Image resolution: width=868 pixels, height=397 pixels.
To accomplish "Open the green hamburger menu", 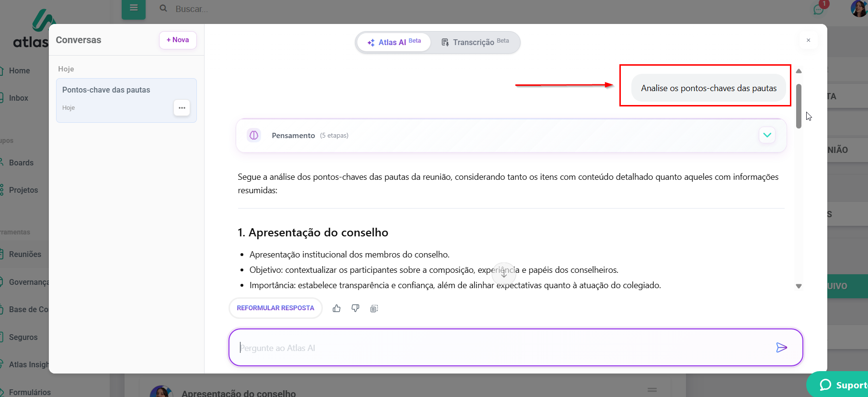I will pos(134,8).
